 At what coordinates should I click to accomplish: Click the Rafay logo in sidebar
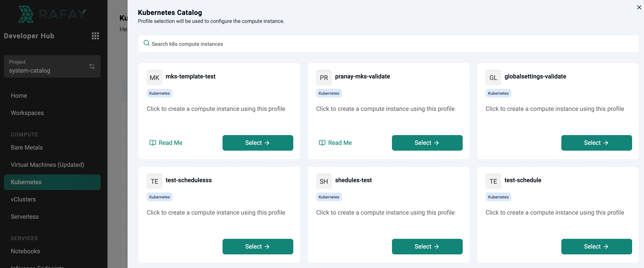(x=52, y=14)
